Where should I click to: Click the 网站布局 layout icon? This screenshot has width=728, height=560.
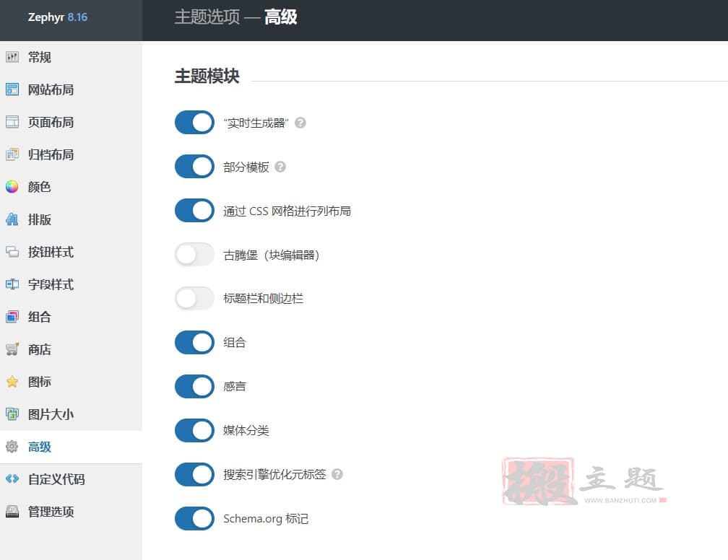12,89
